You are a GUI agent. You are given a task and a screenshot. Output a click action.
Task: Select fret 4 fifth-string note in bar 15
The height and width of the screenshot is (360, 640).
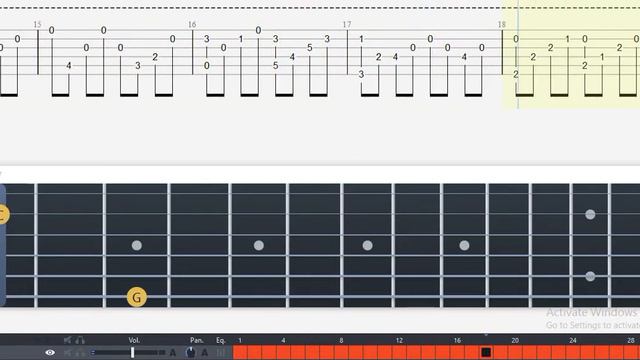coord(69,65)
